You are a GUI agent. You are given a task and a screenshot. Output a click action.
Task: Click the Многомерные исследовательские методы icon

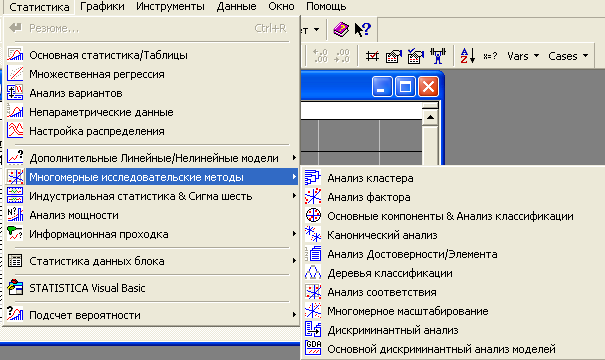pos(15,177)
